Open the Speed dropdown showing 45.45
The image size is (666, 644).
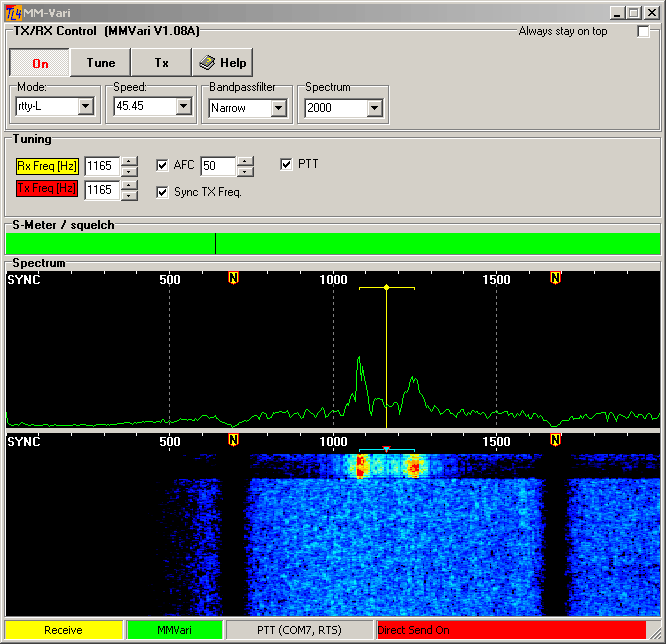click(x=183, y=106)
